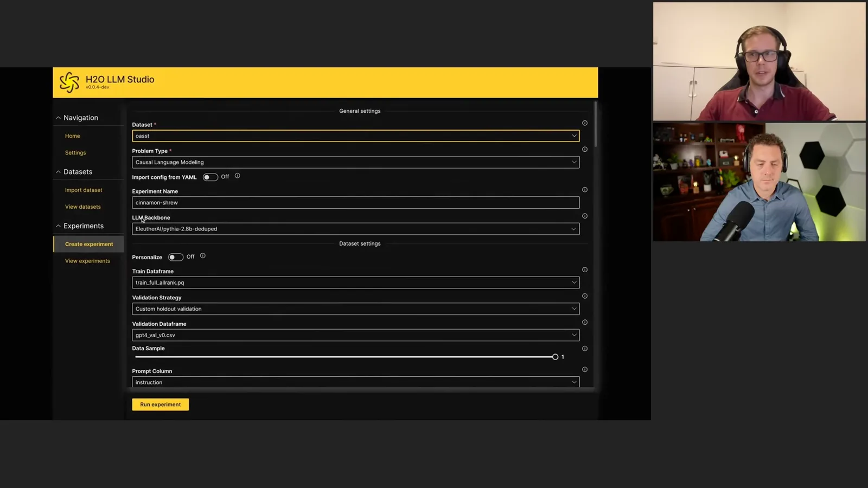Open info icon for Prompt Column
Screen dimensions: 868x488
(585, 370)
